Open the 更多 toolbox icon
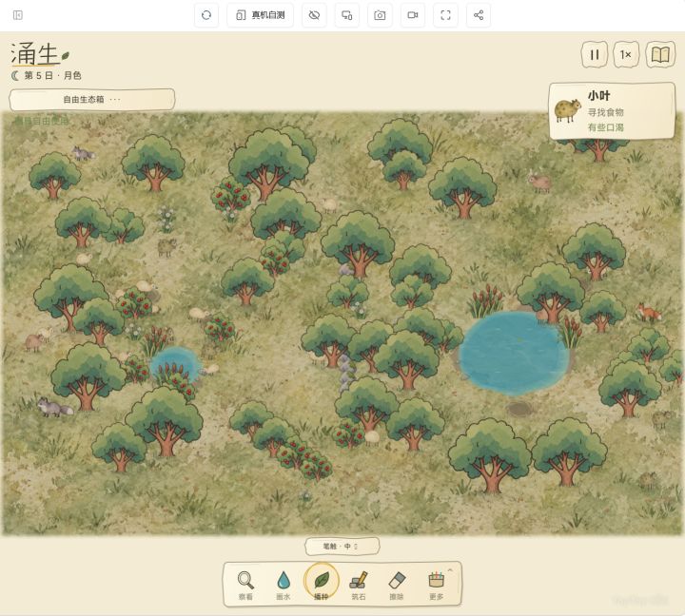The height and width of the screenshot is (616, 685). (436, 585)
